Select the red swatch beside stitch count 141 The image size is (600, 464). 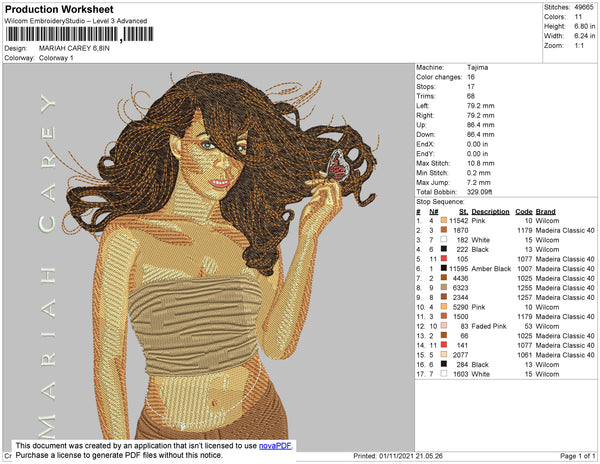[x=444, y=345]
